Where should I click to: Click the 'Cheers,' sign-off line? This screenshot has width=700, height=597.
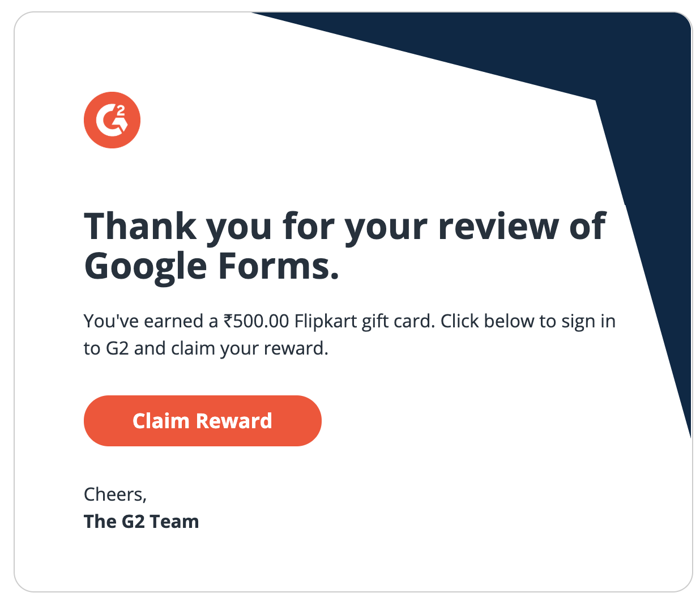tap(116, 494)
